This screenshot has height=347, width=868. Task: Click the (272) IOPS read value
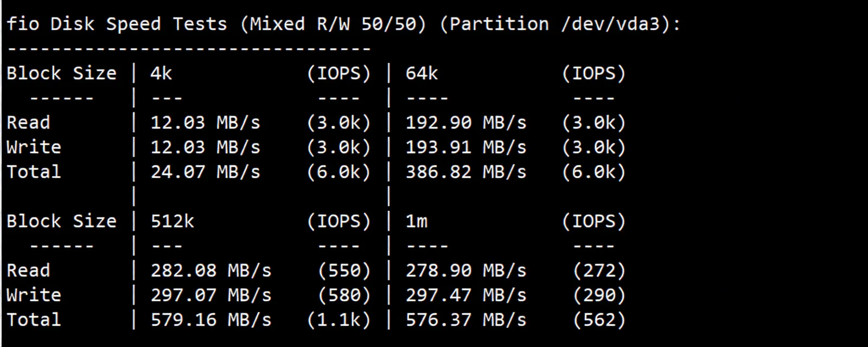(x=599, y=271)
